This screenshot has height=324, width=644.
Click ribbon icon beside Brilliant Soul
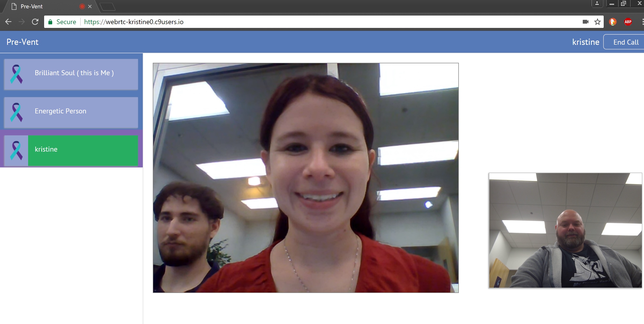(x=16, y=74)
